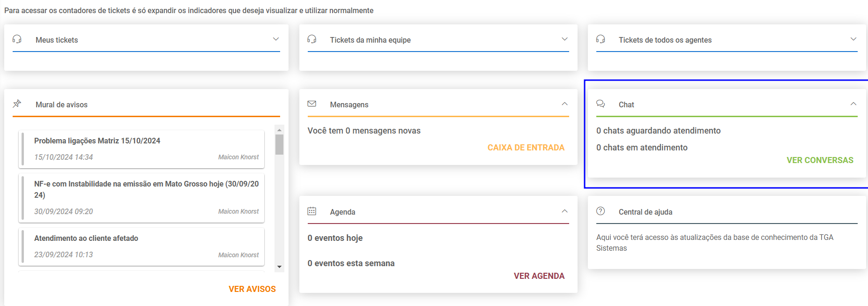Open CAIXA DE ENTRADA link

pos(526,148)
